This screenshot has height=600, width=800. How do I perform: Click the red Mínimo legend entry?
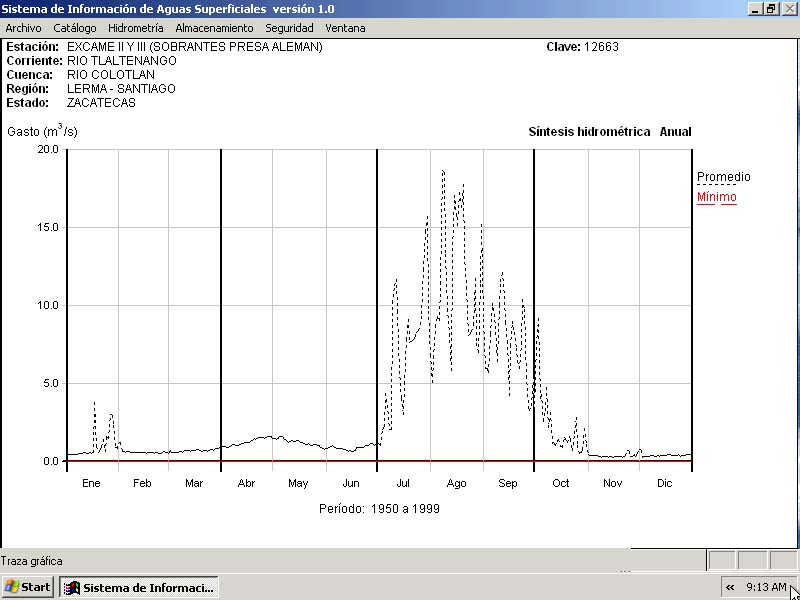[x=716, y=197]
